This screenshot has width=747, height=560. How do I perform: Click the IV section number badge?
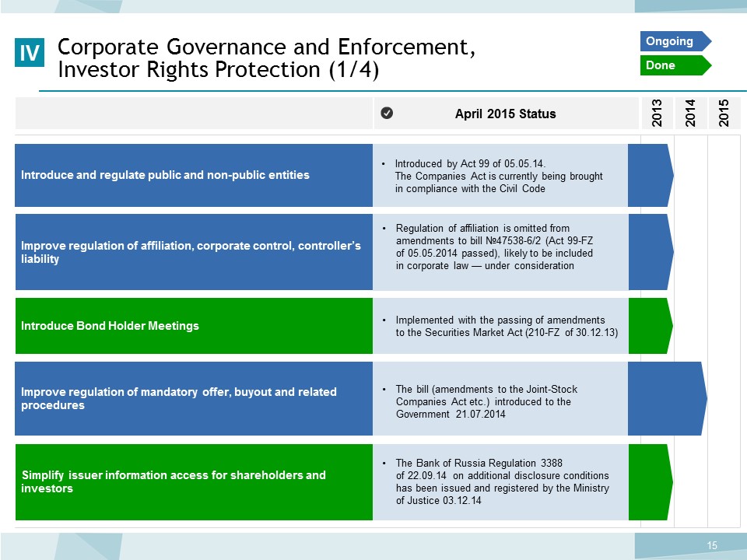[30, 52]
